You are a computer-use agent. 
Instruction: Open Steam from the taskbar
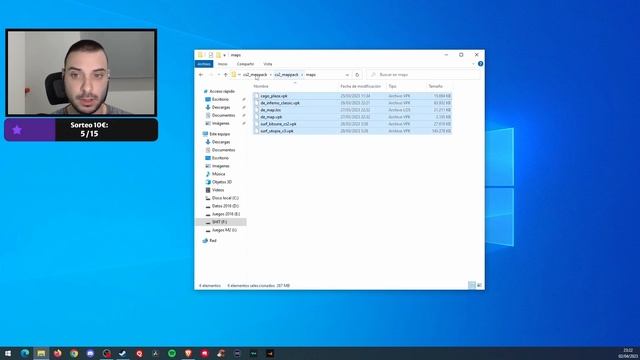point(123,353)
